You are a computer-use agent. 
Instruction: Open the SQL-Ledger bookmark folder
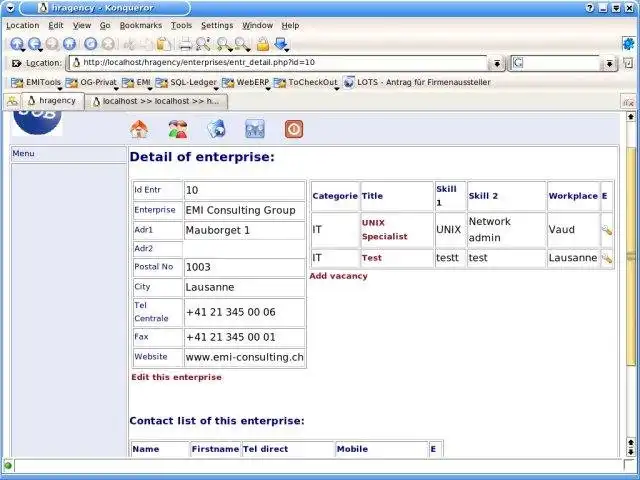coord(186,82)
